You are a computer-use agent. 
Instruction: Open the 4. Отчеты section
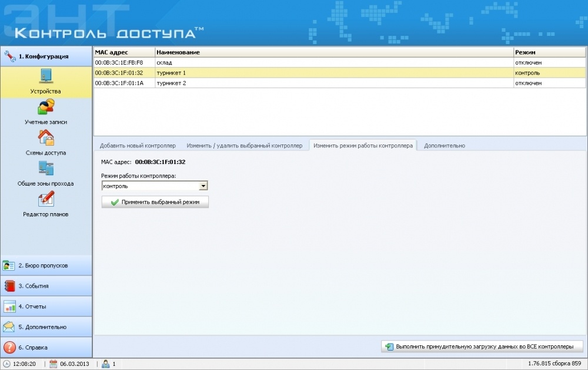[46, 307]
